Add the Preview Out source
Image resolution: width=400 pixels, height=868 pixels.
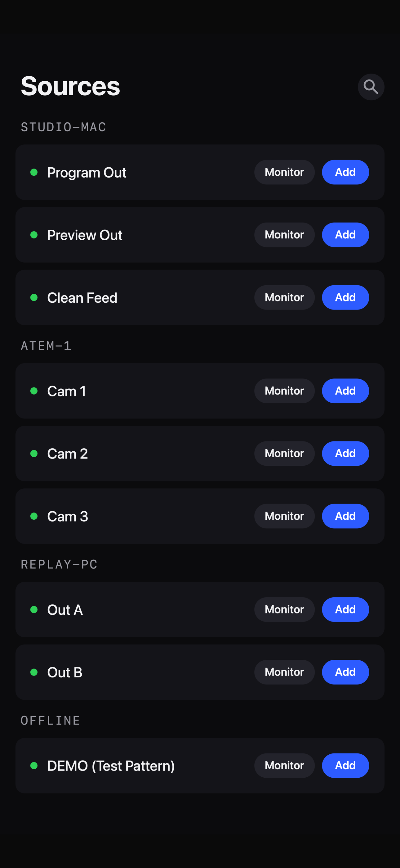coord(345,234)
